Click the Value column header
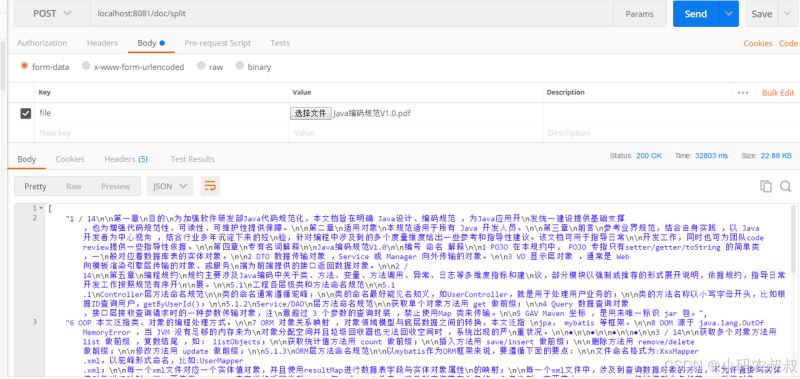This screenshot has width=800, height=379. [x=302, y=93]
